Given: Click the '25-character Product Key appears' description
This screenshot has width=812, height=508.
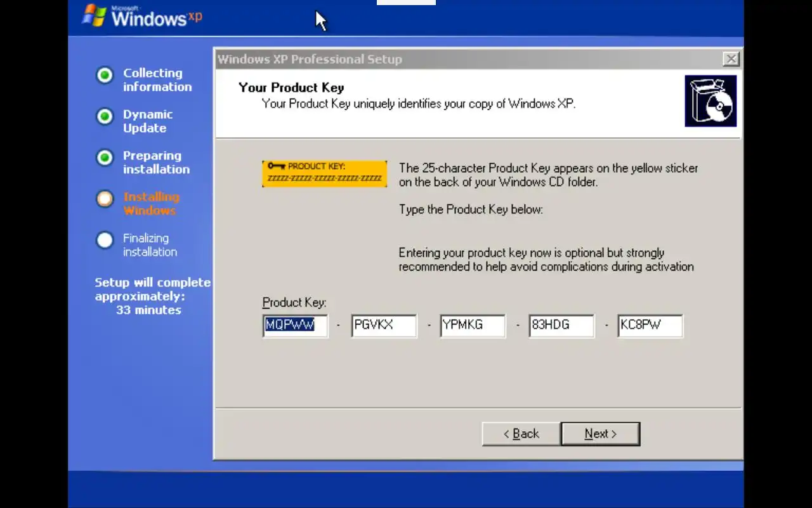Looking at the screenshot, I should point(548,175).
